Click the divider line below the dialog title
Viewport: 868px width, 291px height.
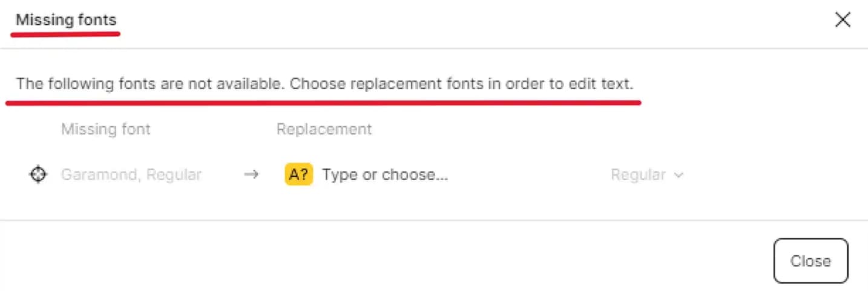(434, 48)
